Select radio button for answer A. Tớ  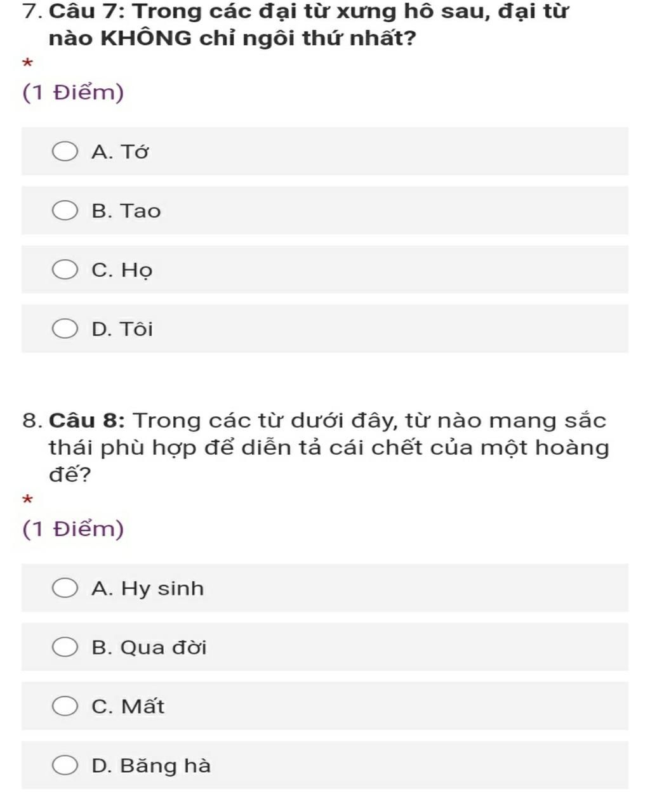tap(65, 152)
